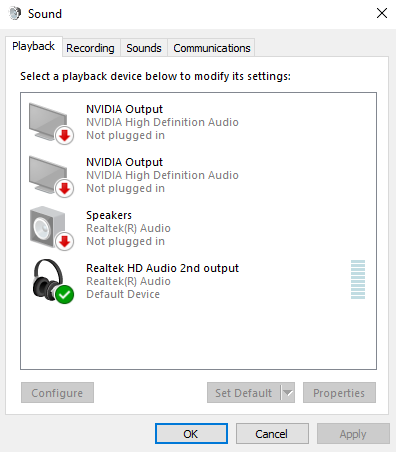This screenshot has height=452, width=396.
Task: Dismiss dialog with Cancel button
Action: coord(272,434)
